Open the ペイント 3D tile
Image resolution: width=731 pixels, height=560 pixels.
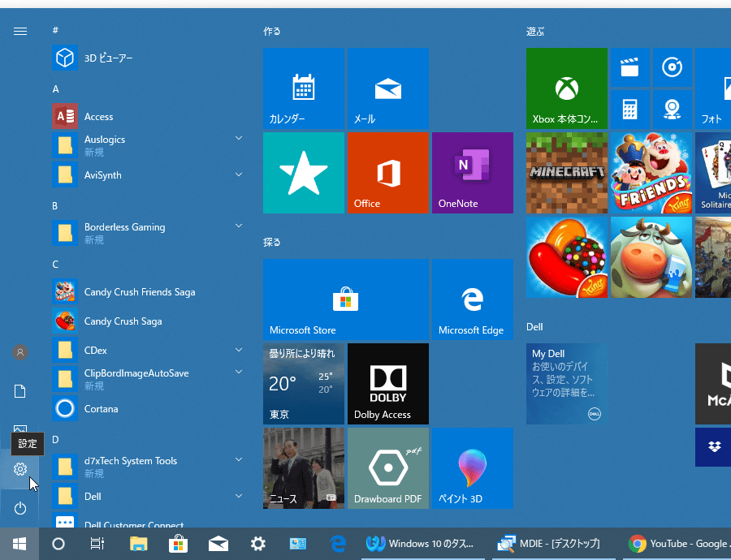[x=473, y=468]
